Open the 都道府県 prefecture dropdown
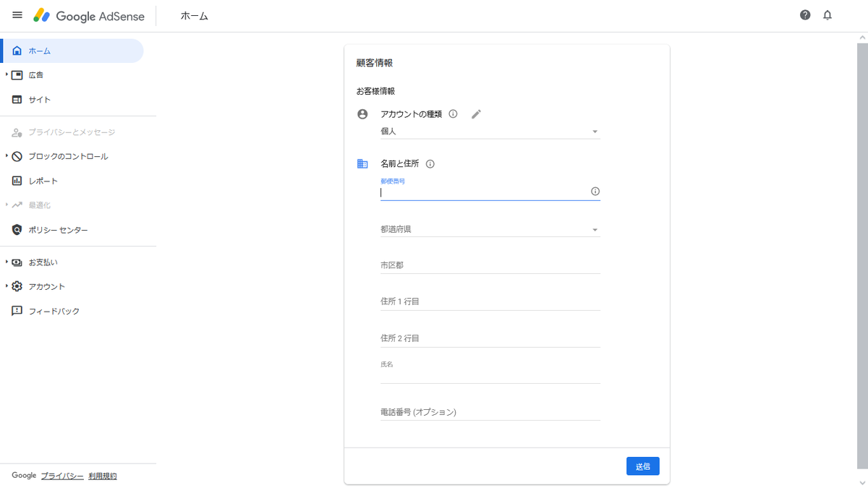Image resolution: width=868 pixels, height=488 pixels. pyautogui.click(x=489, y=228)
